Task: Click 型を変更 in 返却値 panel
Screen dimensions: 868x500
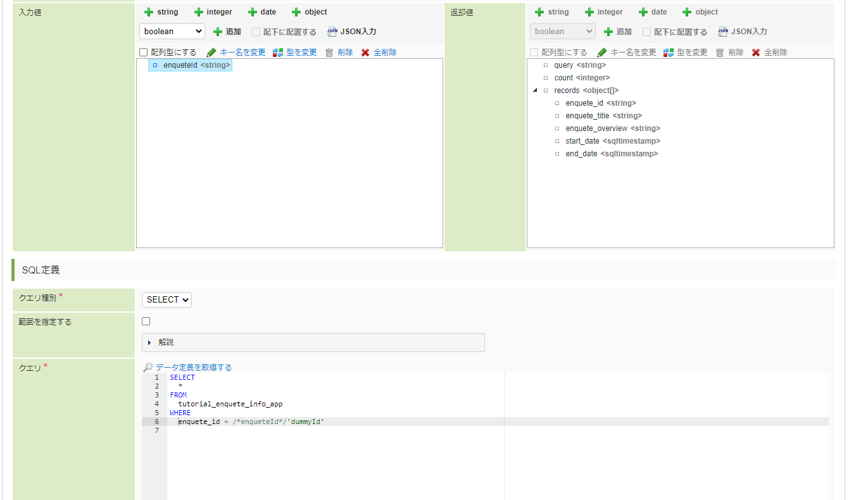Action: (685, 53)
